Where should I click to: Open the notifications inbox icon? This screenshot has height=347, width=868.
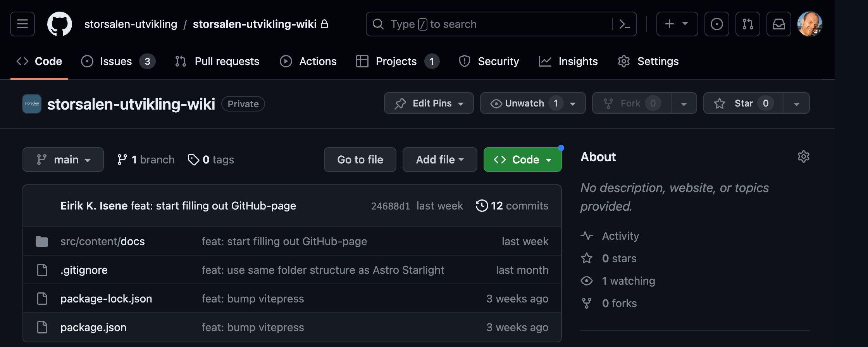tap(778, 24)
